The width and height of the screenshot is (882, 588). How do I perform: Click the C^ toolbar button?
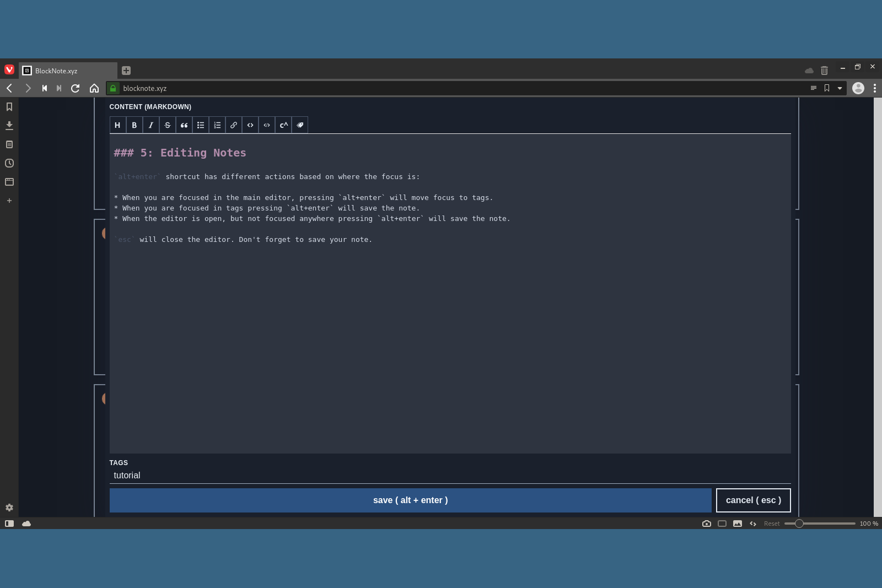(x=283, y=125)
